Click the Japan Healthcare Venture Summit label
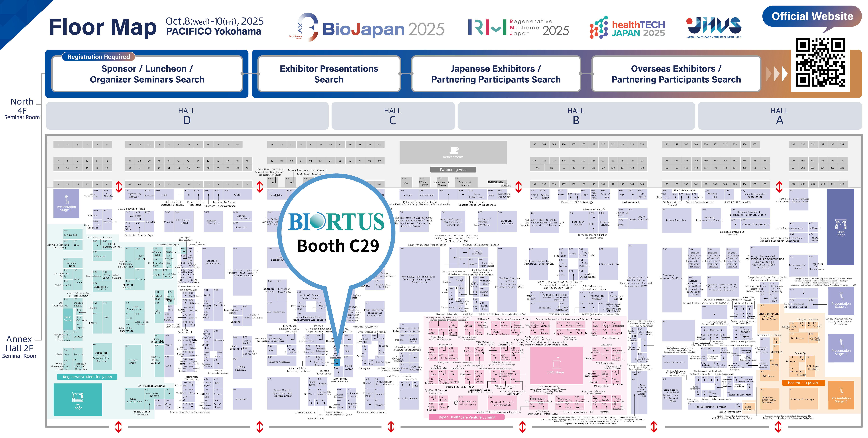Image resolution: width=868 pixels, height=438 pixels. pyautogui.click(x=467, y=417)
